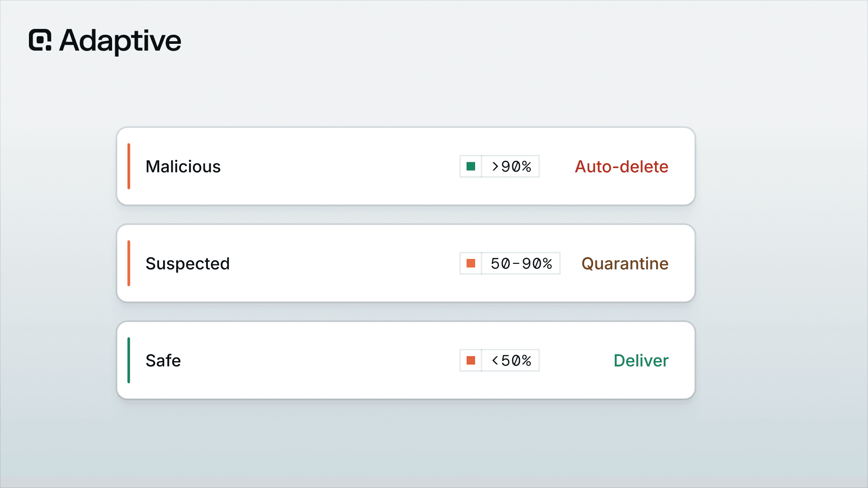The width and height of the screenshot is (868, 488).
Task: Choose the Deliver action
Action: pos(641,361)
